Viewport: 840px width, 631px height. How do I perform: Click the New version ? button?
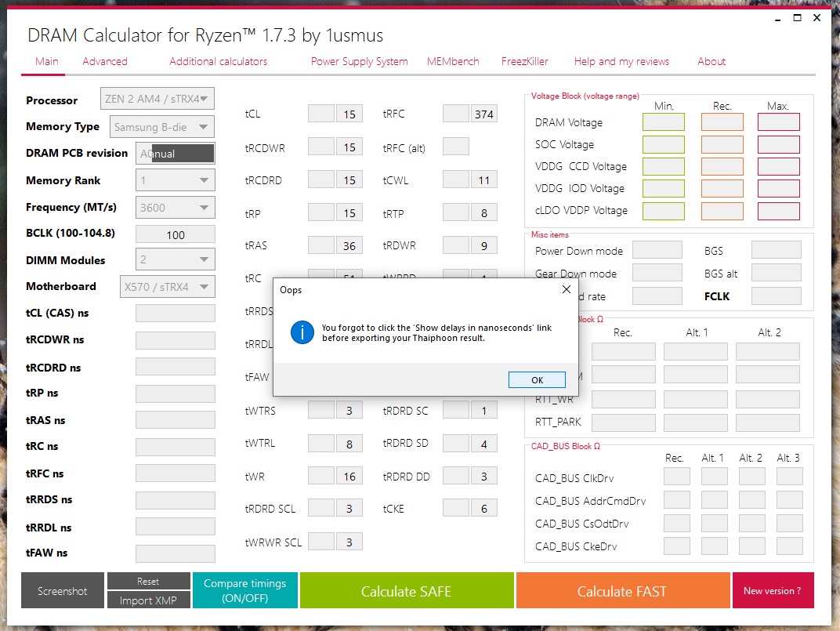773,591
